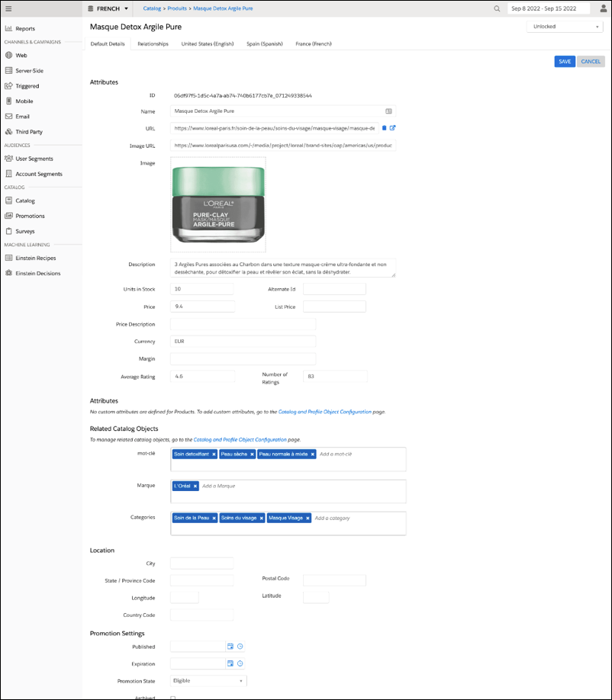
Task: Open the user profile icon
Action: click(603, 8)
